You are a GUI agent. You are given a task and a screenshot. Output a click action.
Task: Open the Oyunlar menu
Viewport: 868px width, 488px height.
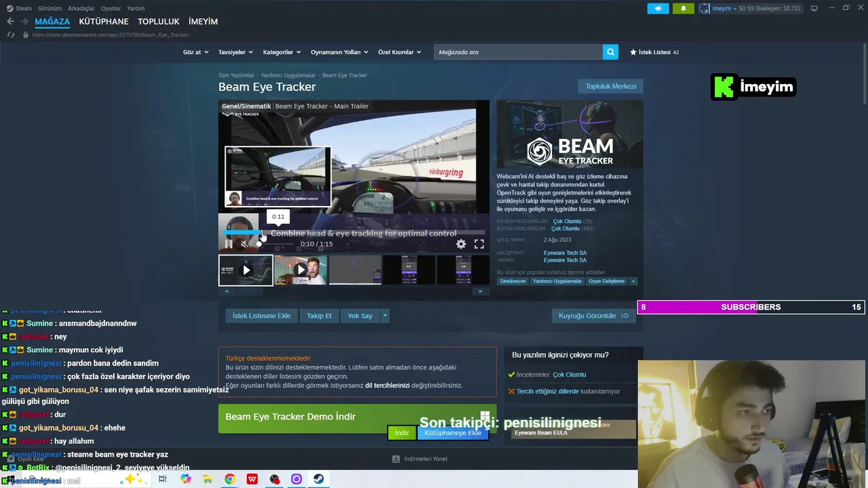(x=111, y=8)
